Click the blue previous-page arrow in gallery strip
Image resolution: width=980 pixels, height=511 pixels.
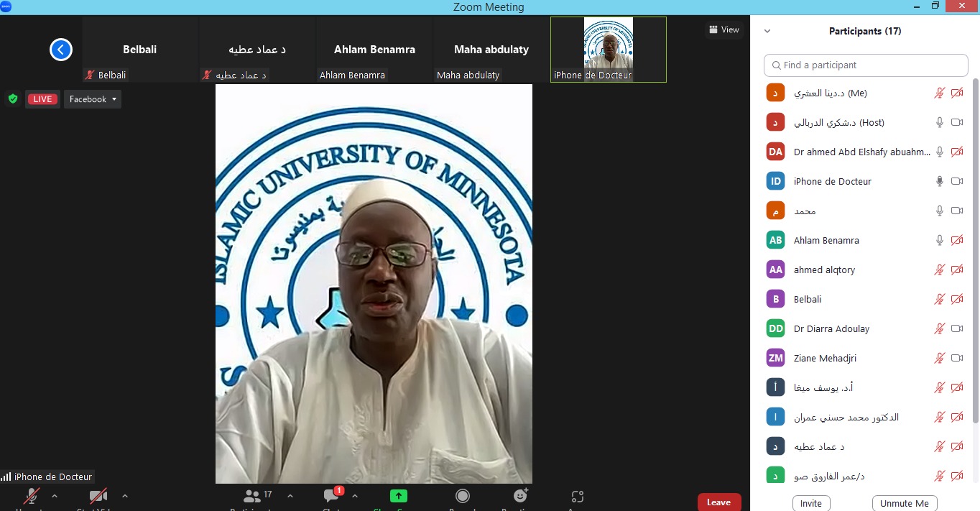coord(61,50)
